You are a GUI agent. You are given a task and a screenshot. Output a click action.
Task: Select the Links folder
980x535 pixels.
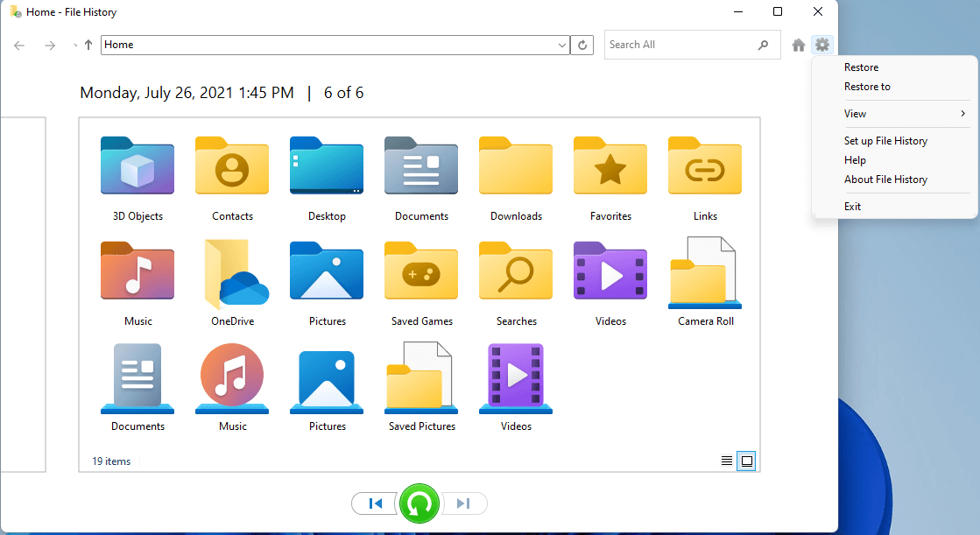point(705,178)
